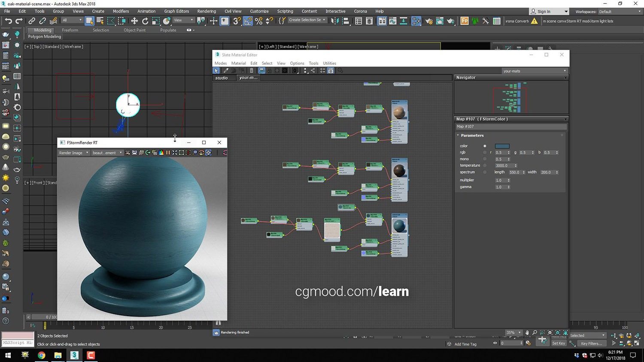This screenshot has width=644, height=362.
Task: Select the temperature radio button
Action: (x=485, y=166)
